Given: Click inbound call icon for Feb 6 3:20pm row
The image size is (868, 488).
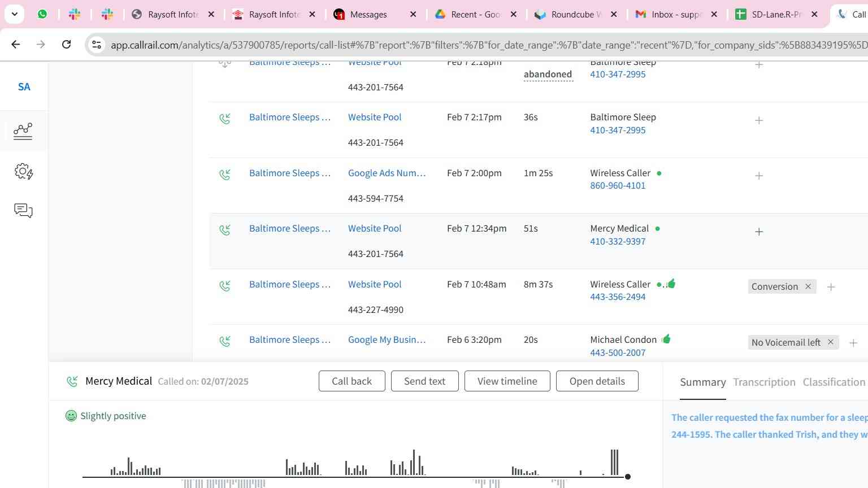Looking at the screenshot, I should (x=225, y=341).
